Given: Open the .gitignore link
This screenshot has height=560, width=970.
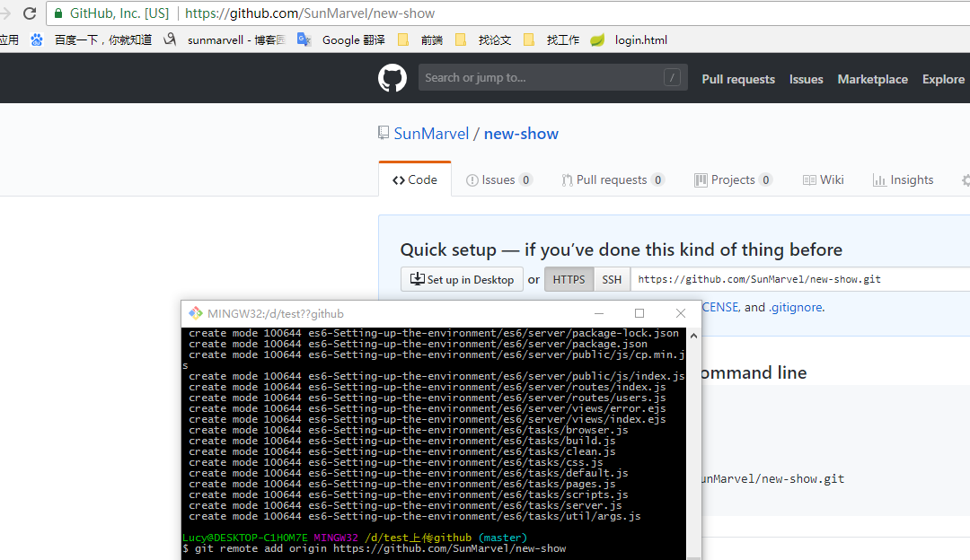Looking at the screenshot, I should click(x=796, y=307).
